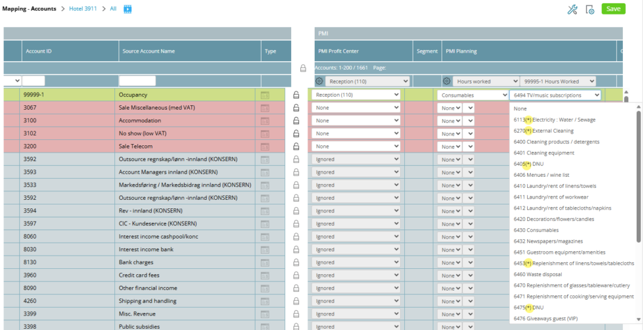
Task: Click lock icon for Account Managers innland row
Action: click(x=296, y=172)
